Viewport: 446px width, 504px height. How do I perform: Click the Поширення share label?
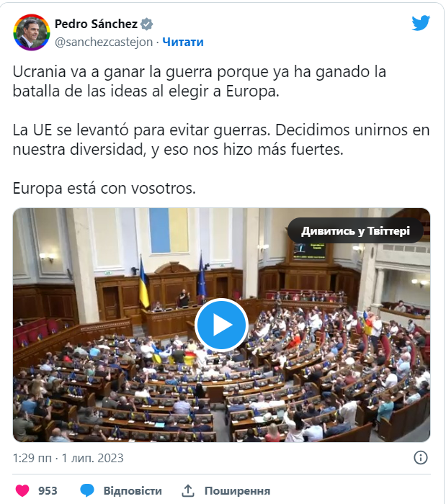click(237, 491)
